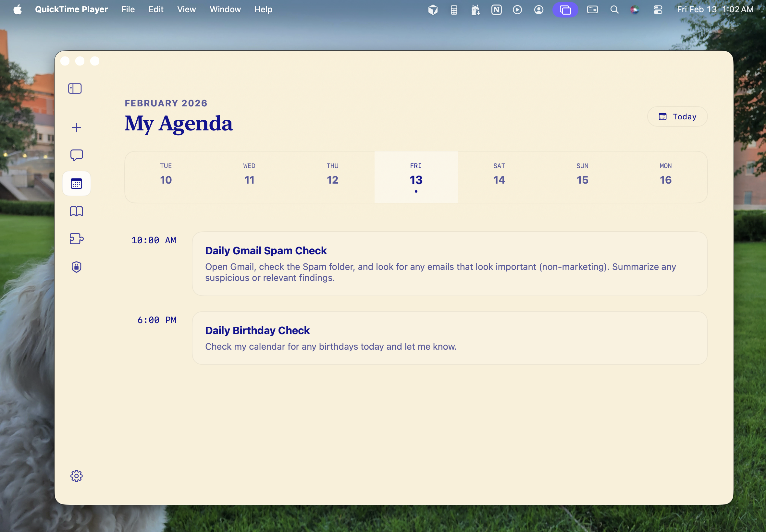The width and height of the screenshot is (766, 532).
Task: Select the calendar agenda icon in sidebar
Action: pyautogui.click(x=76, y=183)
